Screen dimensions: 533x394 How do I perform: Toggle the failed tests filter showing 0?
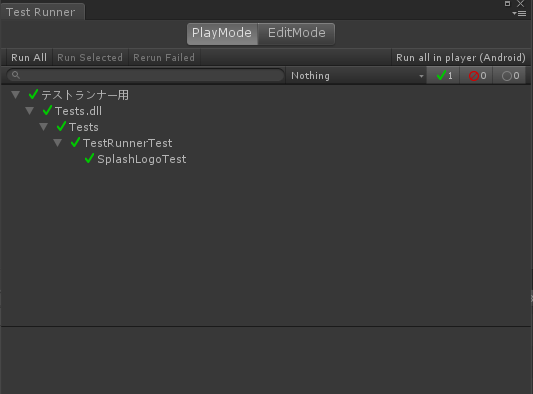click(476, 75)
